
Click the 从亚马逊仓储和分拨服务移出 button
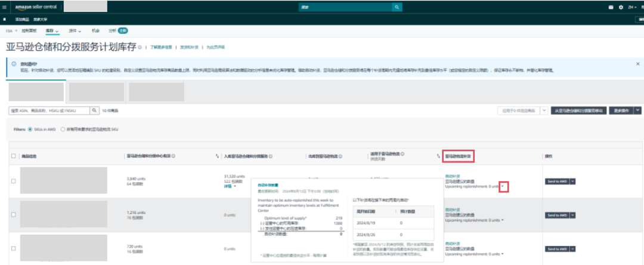point(578,111)
